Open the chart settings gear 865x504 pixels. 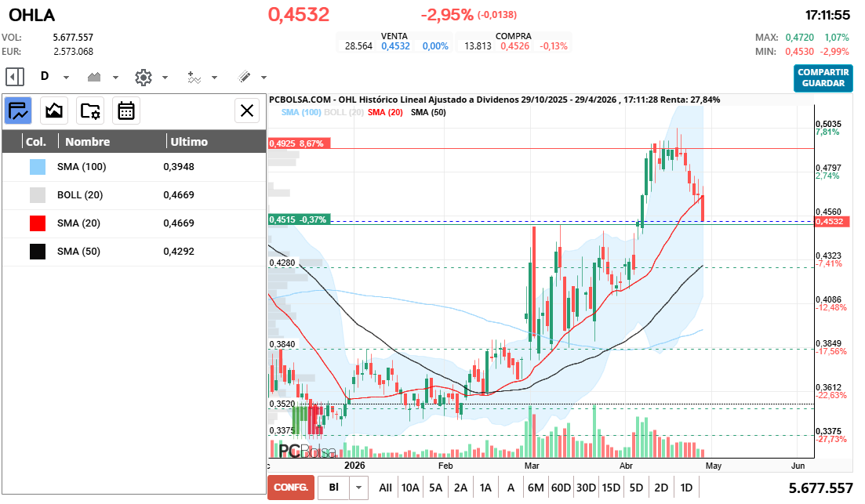tap(143, 77)
